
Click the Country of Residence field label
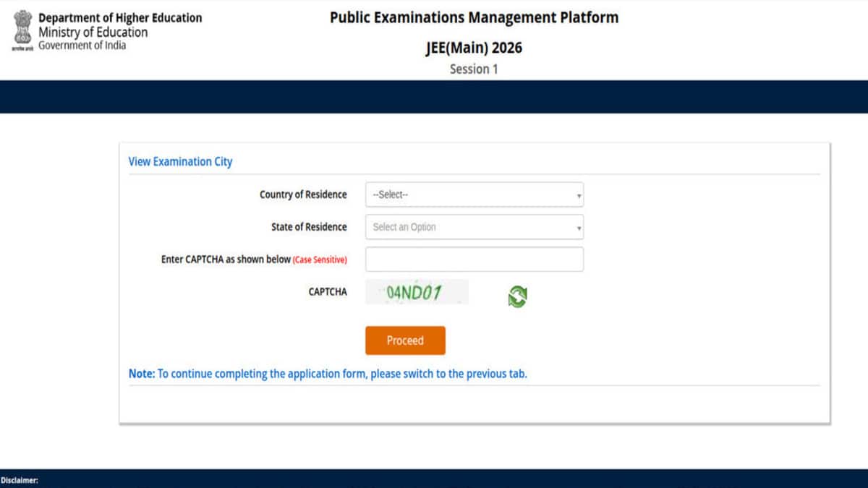[x=303, y=194]
